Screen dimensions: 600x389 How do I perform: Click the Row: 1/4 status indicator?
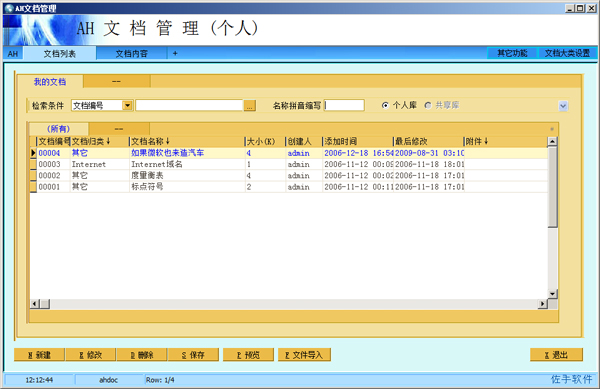click(x=160, y=380)
